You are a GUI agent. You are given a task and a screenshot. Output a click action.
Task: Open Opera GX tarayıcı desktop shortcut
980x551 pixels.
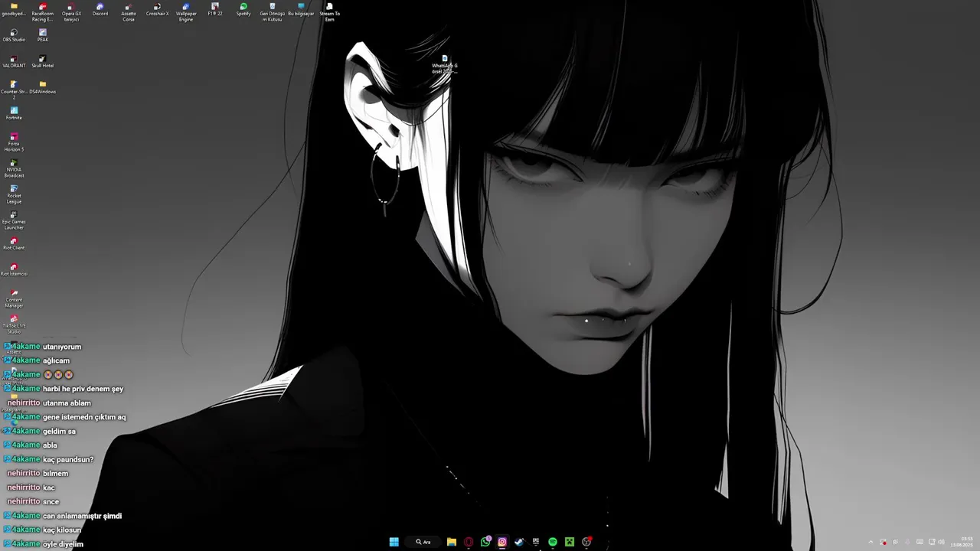click(71, 11)
